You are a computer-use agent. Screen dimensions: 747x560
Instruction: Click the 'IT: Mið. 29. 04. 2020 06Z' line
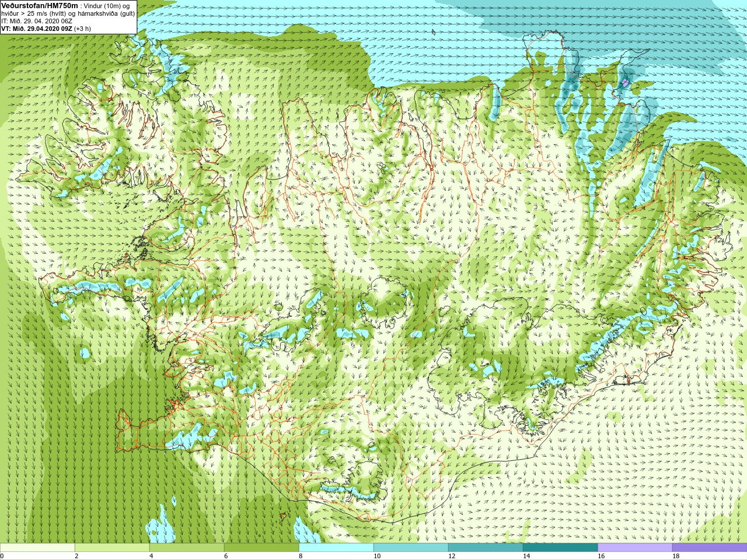pyautogui.click(x=37, y=21)
